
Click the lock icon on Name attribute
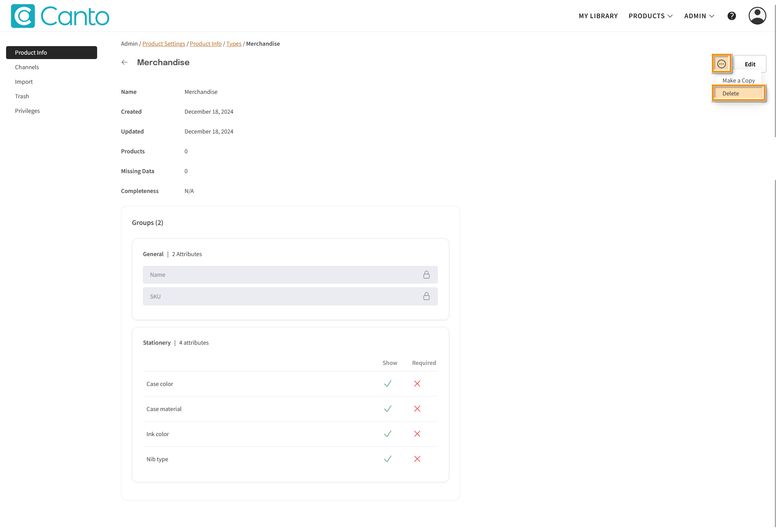[x=426, y=275]
